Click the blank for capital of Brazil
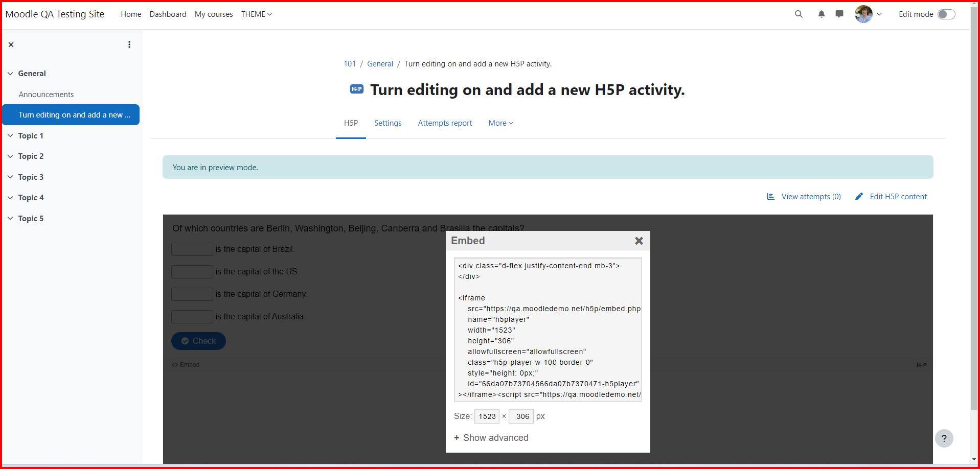Viewport: 980px width, 469px height. pyautogui.click(x=192, y=249)
